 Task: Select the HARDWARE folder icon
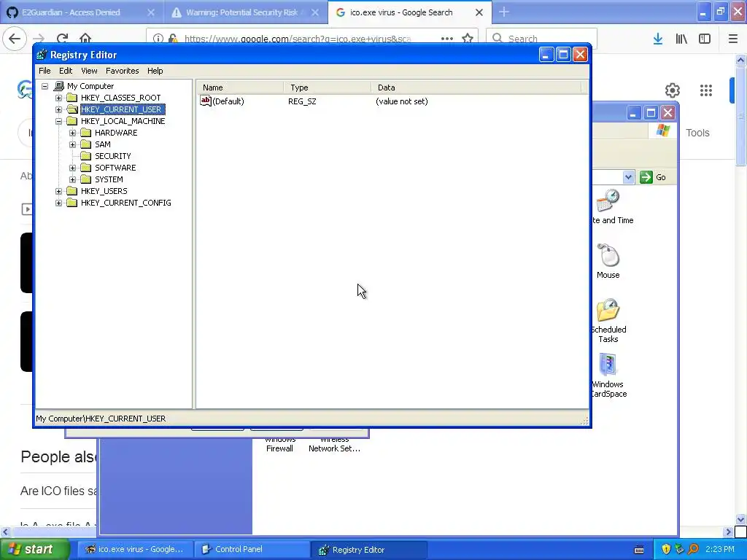pos(86,133)
